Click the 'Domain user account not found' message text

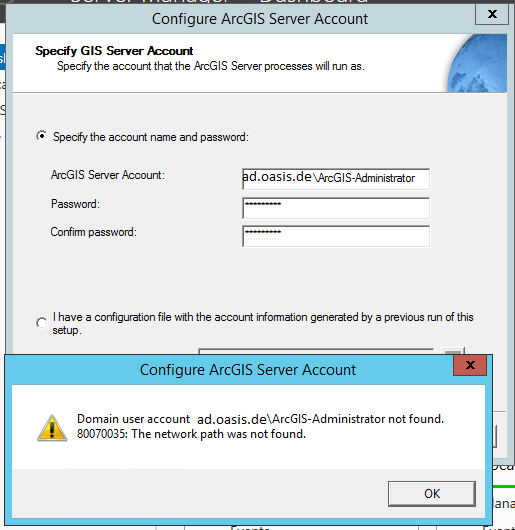pyautogui.click(x=260, y=419)
